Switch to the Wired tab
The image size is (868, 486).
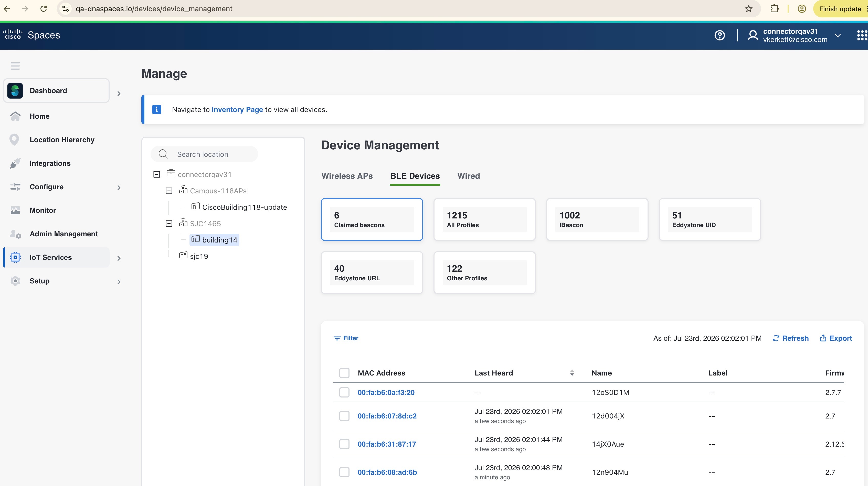(468, 176)
